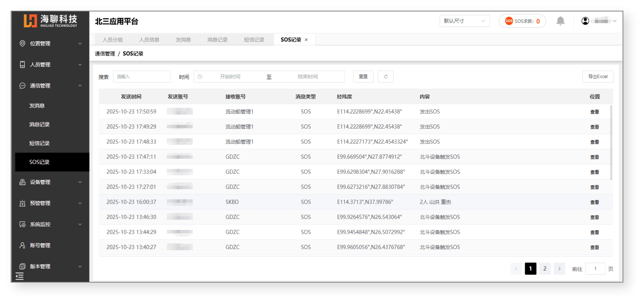Click the 通信管理 breadcrumb
644x303 pixels.
pyautogui.click(x=105, y=54)
